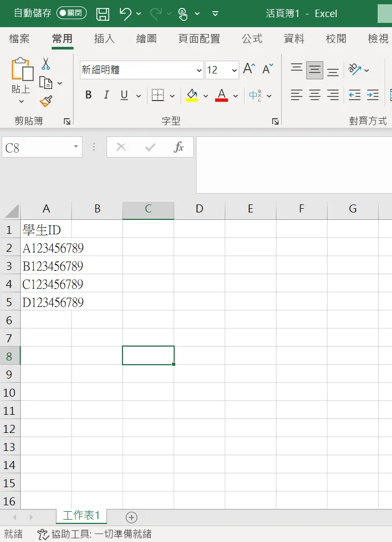Apply yellow fill color bucket
The image size is (392, 542).
(192, 95)
